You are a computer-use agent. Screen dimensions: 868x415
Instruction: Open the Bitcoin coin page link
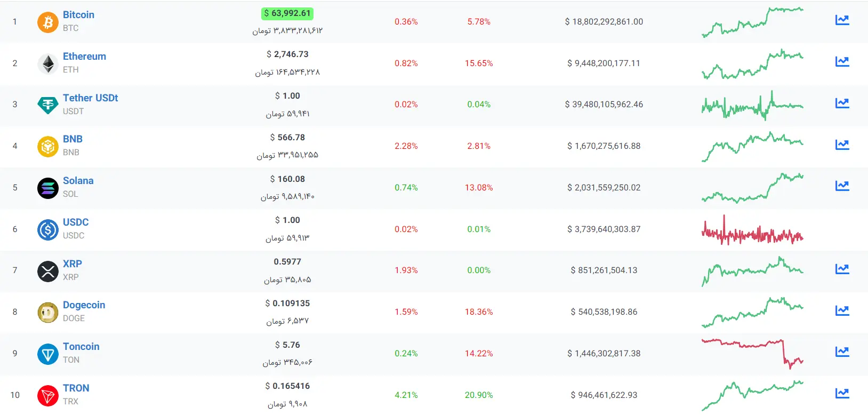(x=78, y=15)
